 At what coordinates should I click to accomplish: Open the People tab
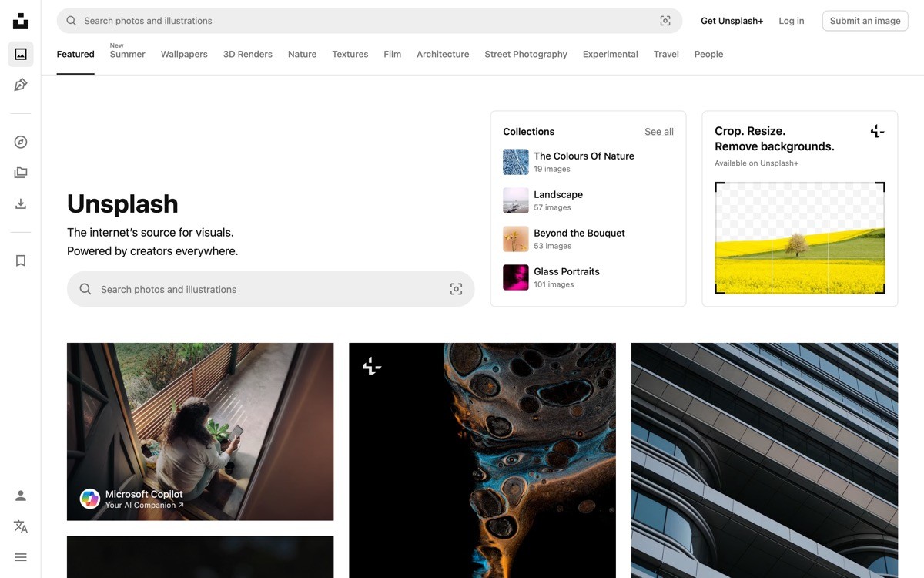[708, 54]
